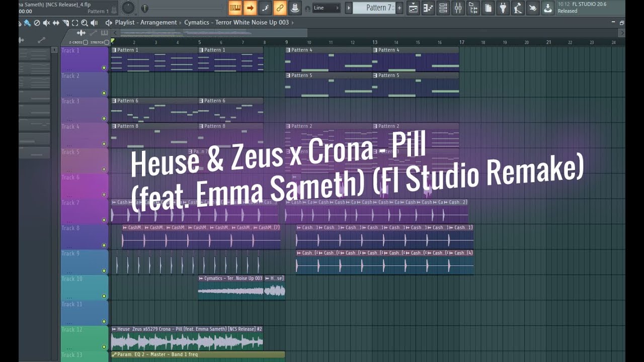Enable countdown before recording arrow icon
644x362 pixels.
coord(250,8)
